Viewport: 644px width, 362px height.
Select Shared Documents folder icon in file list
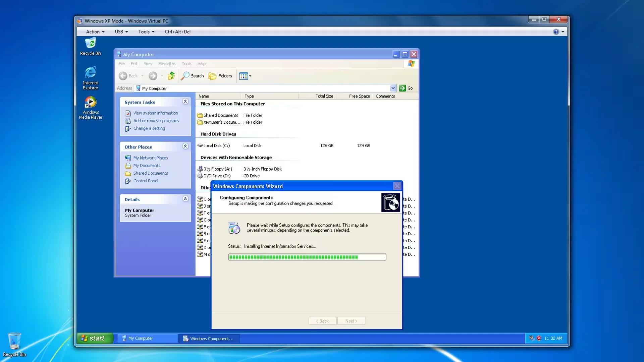point(200,115)
